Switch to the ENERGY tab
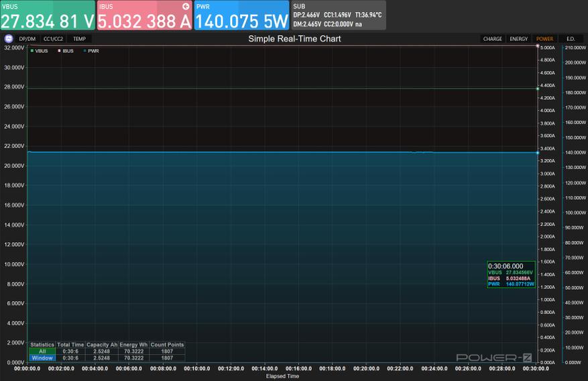Screen dimensions: 588x381 [x=518, y=39]
